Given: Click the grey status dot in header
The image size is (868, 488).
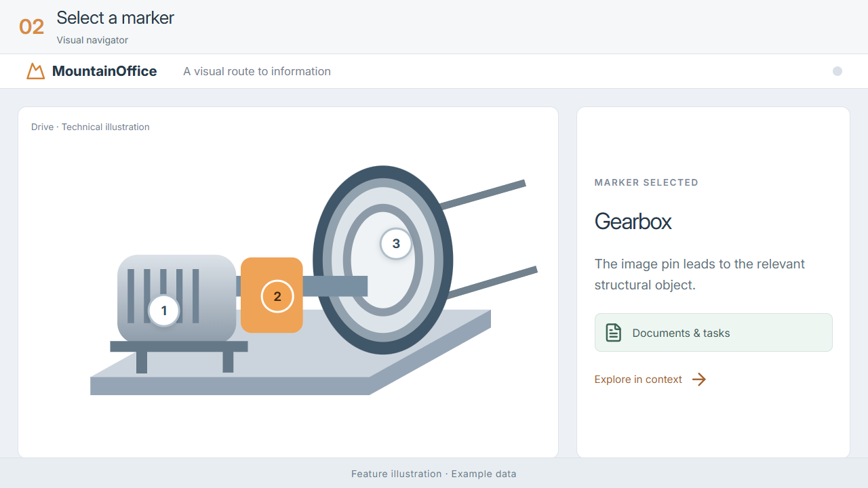Looking at the screenshot, I should coord(837,71).
